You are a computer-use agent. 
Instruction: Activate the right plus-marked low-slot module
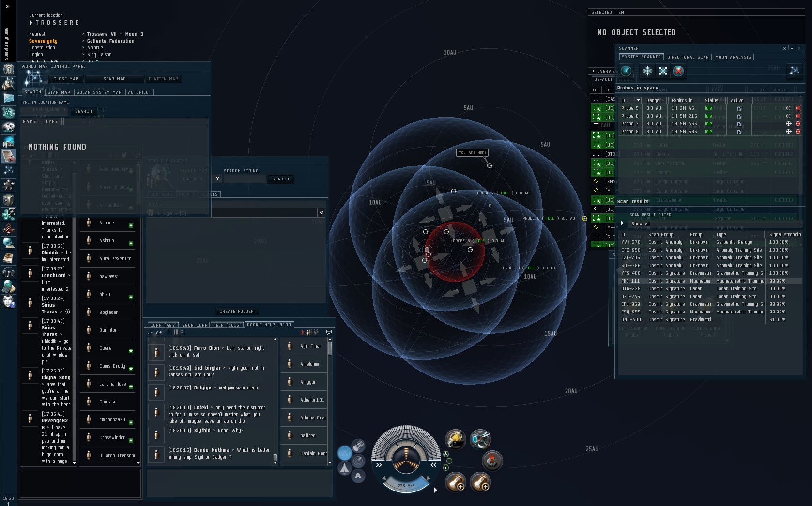pyautogui.click(x=480, y=482)
